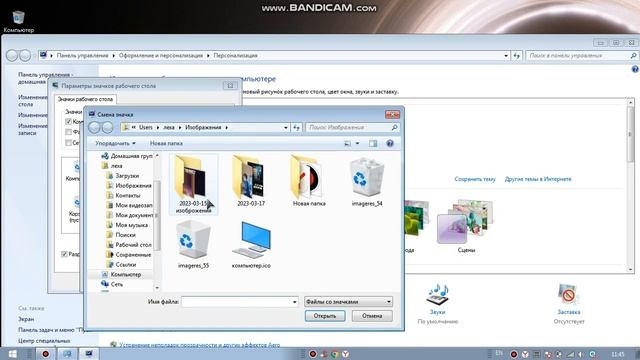The width and height of the screenshot is (640, 360).
Task: Select the 2023-03-15 изображения folder
Action: coord(193,184)
